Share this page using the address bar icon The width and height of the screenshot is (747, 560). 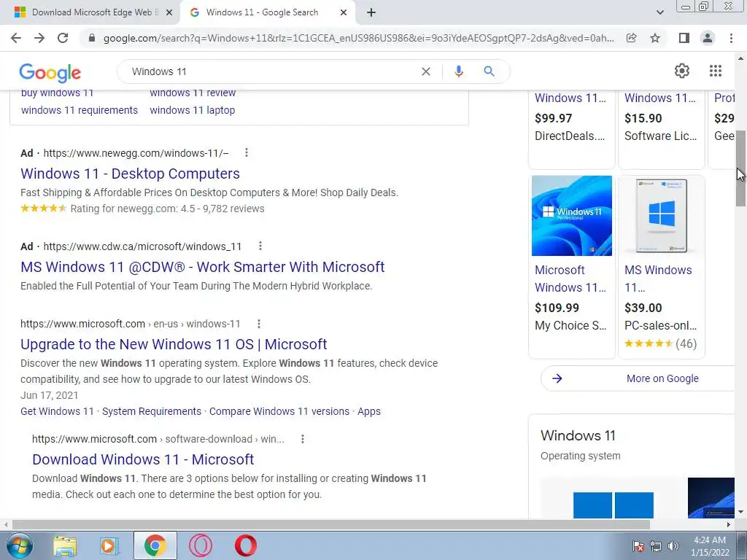pyautogui.click(x=632, y=38)
